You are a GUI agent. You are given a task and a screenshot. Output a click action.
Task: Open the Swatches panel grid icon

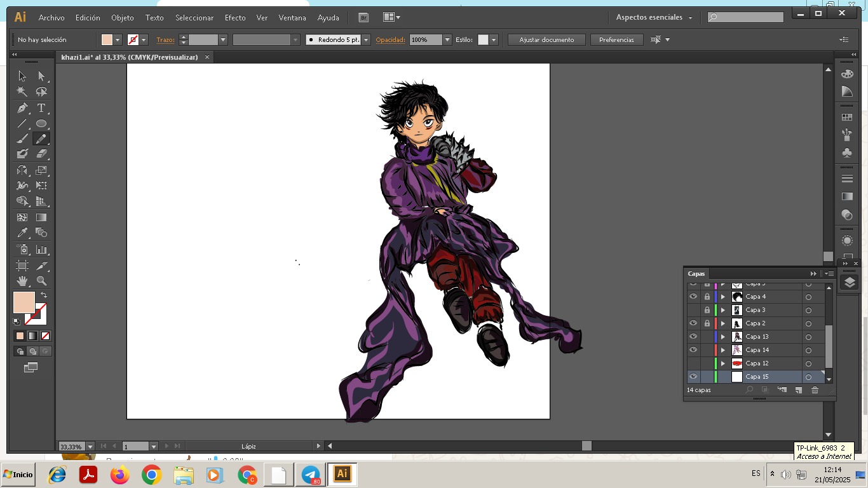[847, 118]
